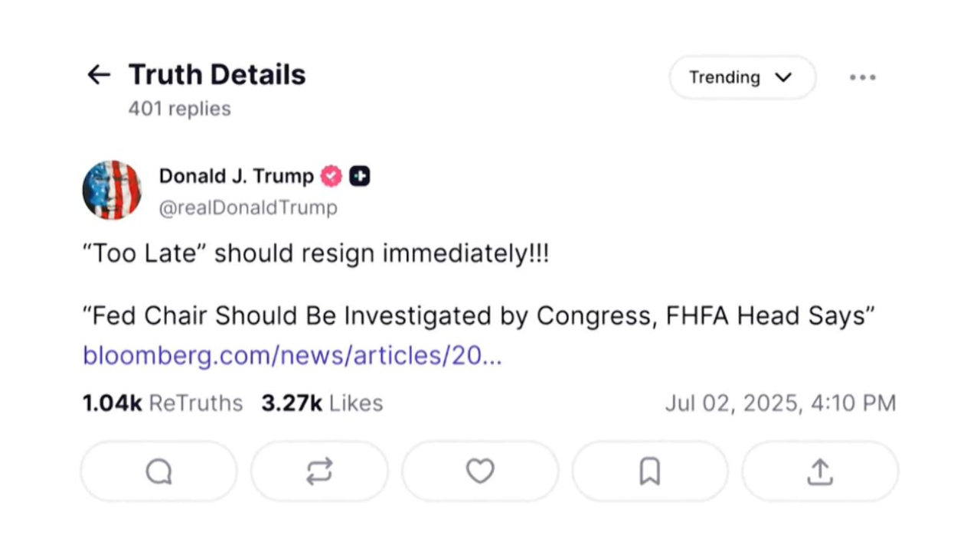The height and width of the screenshot is (548, 980).
Task: Select the Truth Details header
Action: 217,74
